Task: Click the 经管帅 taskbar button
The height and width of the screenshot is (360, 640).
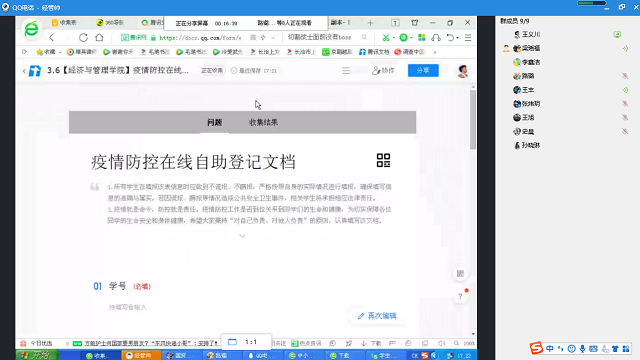Action: click(x=141, y=356)
